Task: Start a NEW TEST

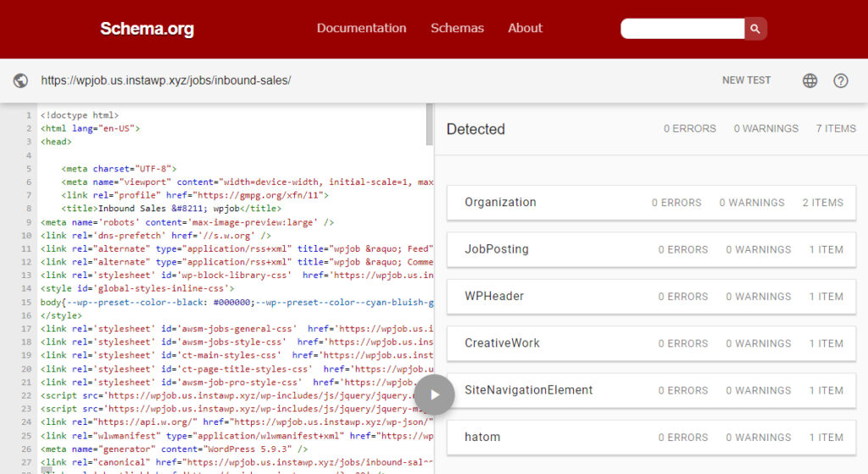Action: tap(746, 81)
